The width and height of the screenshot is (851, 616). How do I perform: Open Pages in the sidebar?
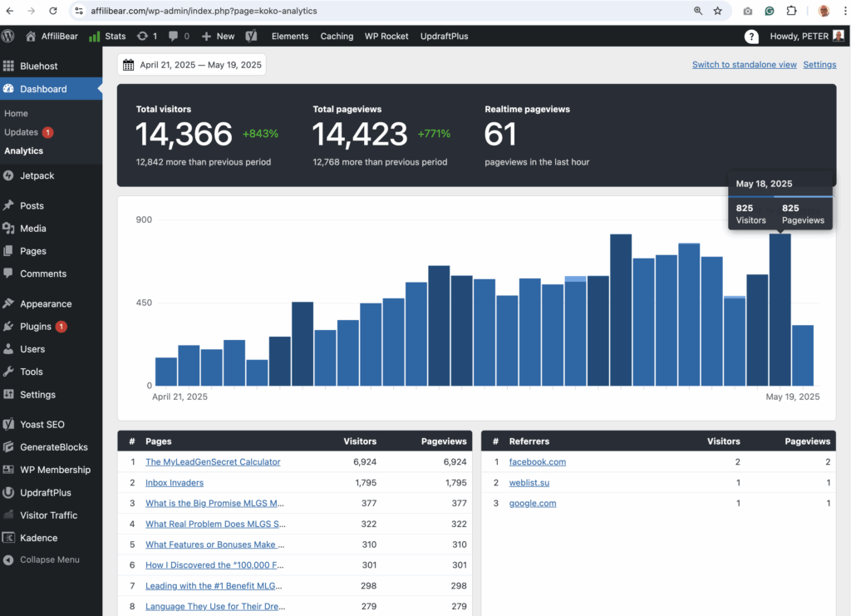point(51,251)
